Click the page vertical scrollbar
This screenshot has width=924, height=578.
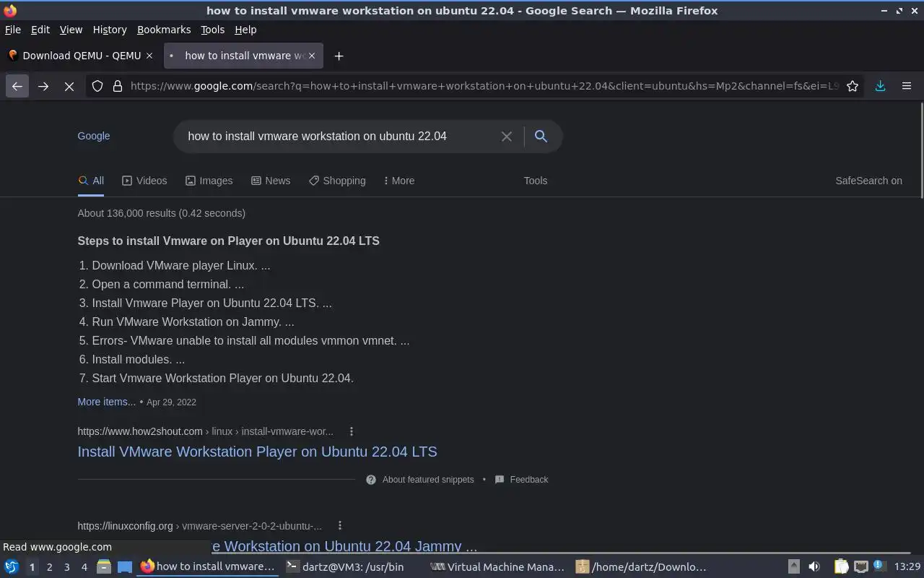pyautogui.click(x=921, y=150)
